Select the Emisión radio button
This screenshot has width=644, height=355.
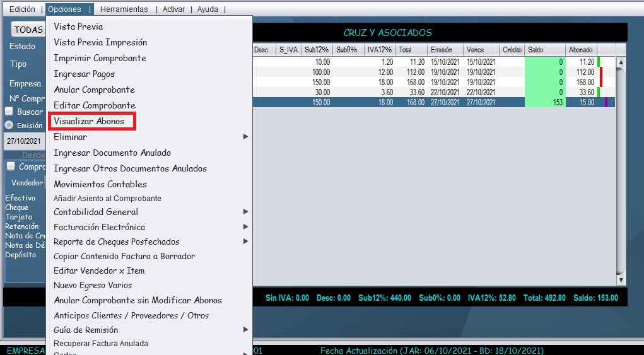click(9, 125)
